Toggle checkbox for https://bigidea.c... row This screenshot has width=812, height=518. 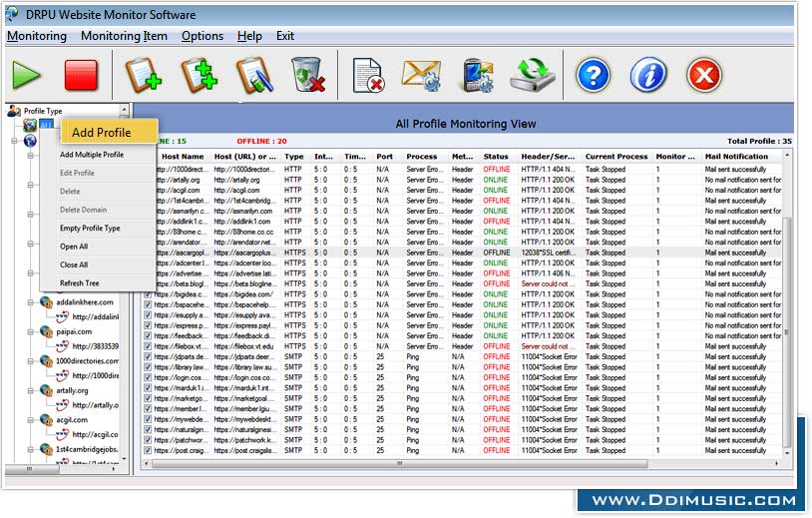click(148, 294)
